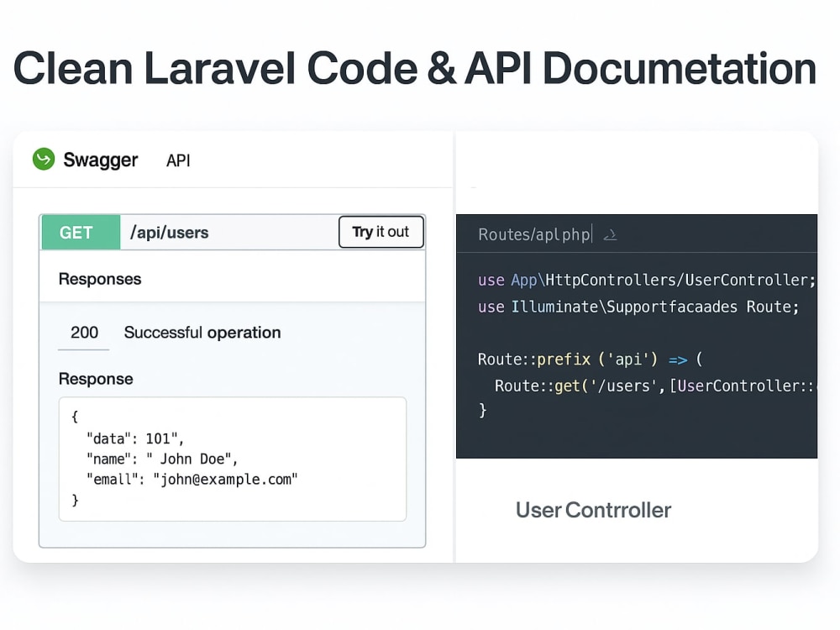
Task: Click the Try it out button
Action: tap(381, 232)
